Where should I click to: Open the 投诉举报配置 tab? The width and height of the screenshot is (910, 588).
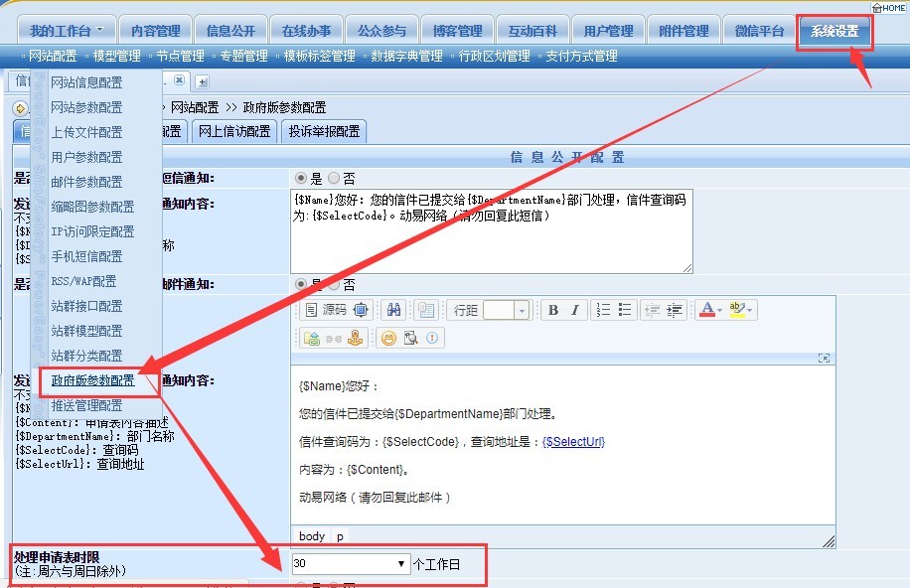click(323, 131)
